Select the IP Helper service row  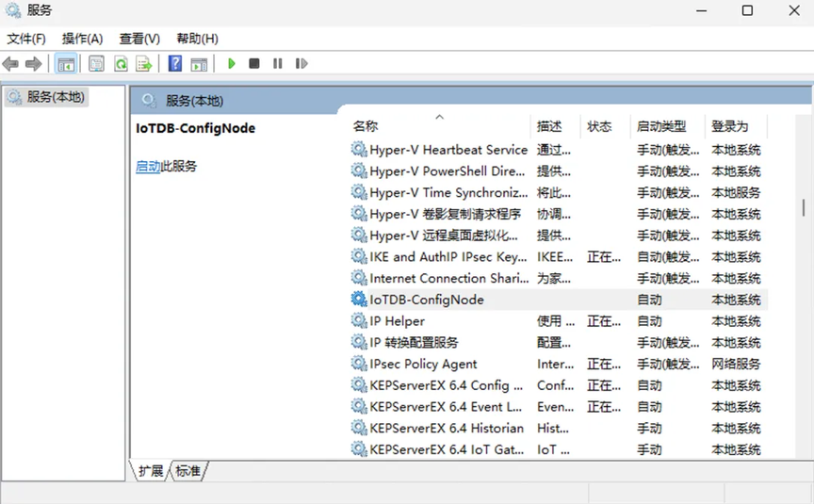558,321
